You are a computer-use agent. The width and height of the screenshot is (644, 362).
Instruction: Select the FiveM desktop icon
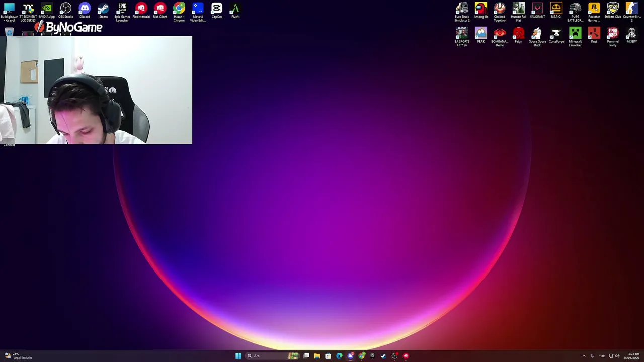[x=235, y=11]
